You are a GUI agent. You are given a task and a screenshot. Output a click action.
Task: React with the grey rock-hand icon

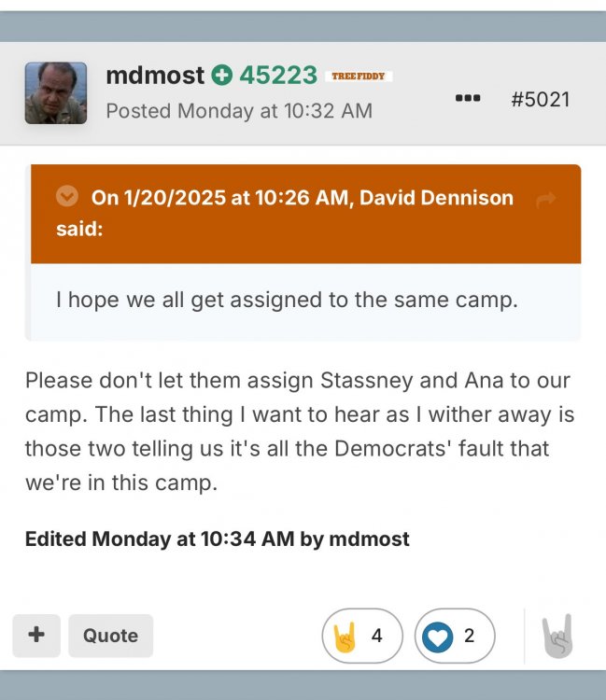point(557,637)
